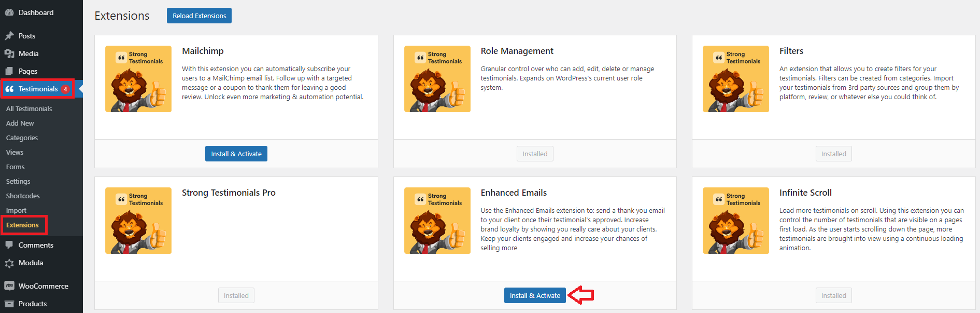This screenshot has width=980, height=313.
Task: Click Installed button under Strong Testimonials Pro
Action: coord(236,295)
